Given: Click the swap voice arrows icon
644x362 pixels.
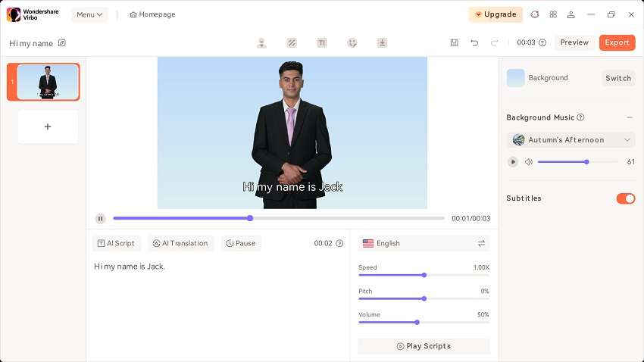Looking at the screenshot, I should [x=481, y=243].
